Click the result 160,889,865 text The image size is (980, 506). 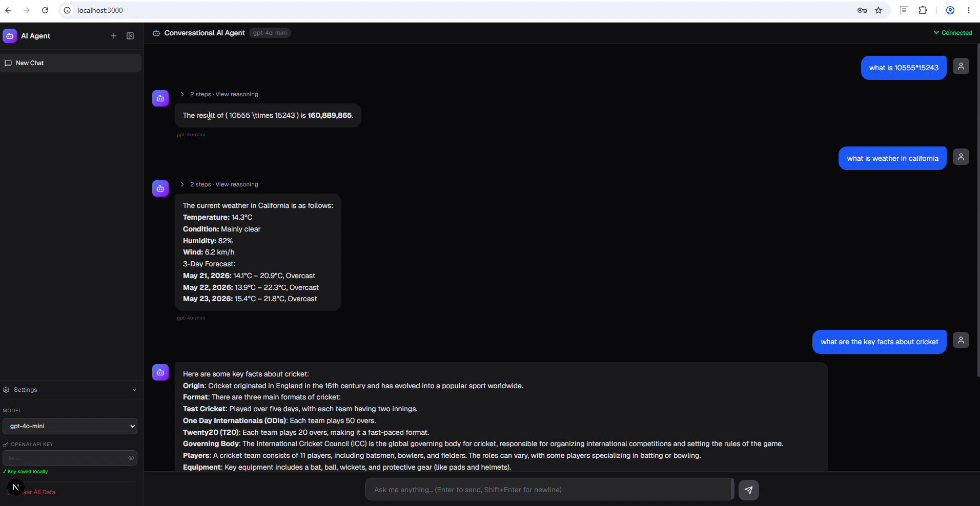coord(330,115)
